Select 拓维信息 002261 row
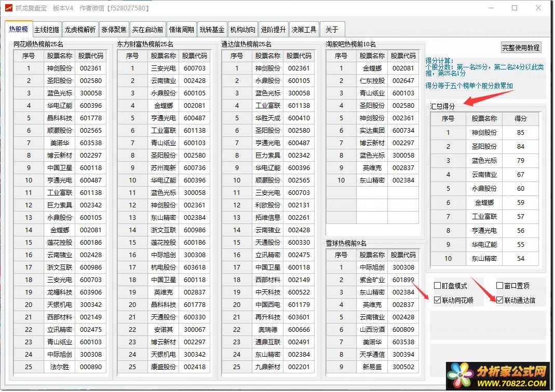555x392 pixels. point(268,218)
